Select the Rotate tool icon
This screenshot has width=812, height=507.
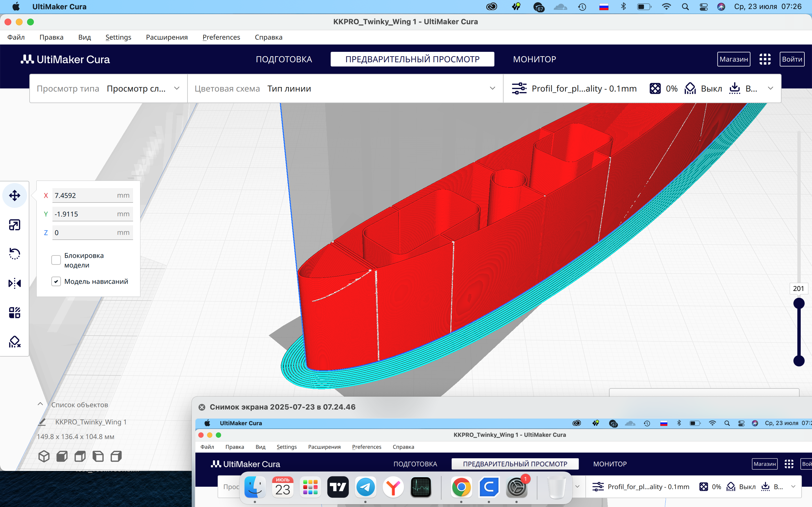pyautogui.click(x=14, y=254)
